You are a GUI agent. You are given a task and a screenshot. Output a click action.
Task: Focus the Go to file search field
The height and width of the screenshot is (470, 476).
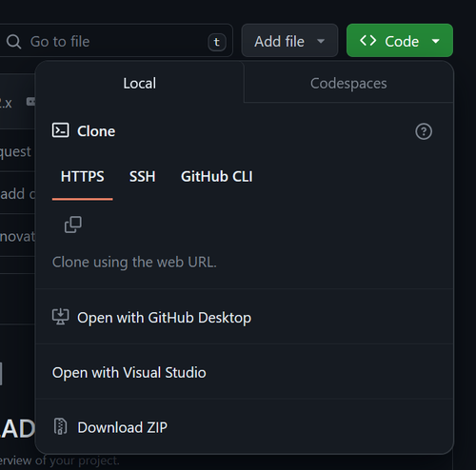click(116, 41)
